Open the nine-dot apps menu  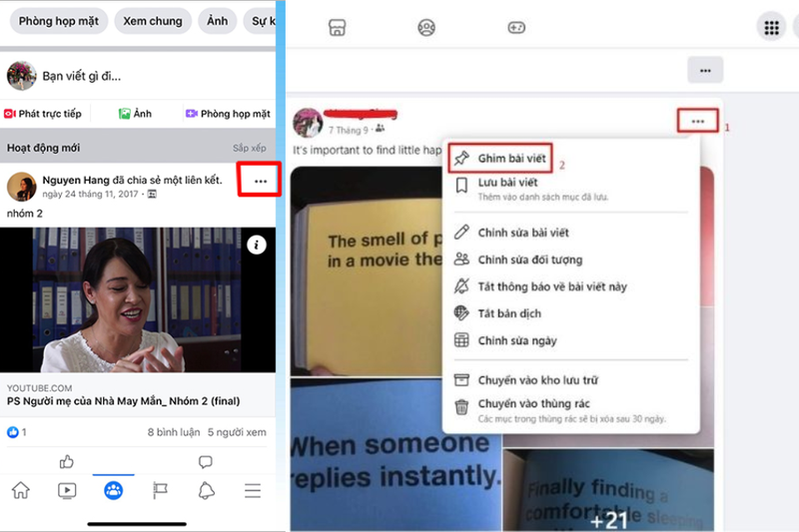pos(771,28)
